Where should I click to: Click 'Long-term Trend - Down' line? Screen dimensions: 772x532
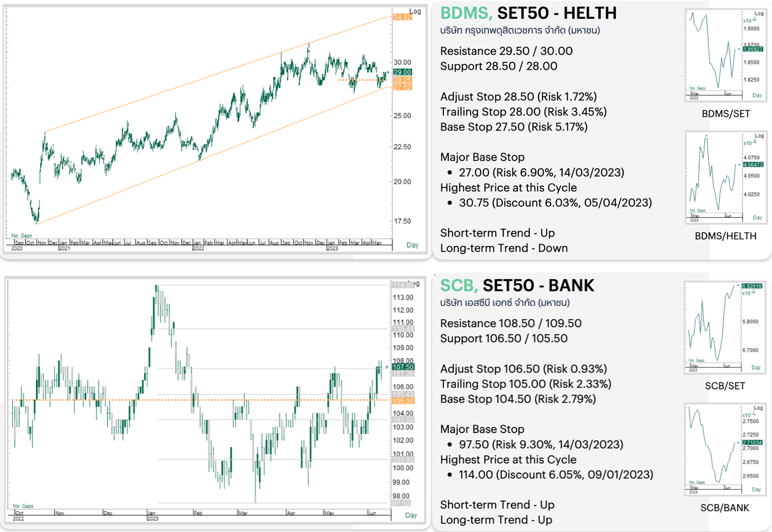[x=504, y=248]
